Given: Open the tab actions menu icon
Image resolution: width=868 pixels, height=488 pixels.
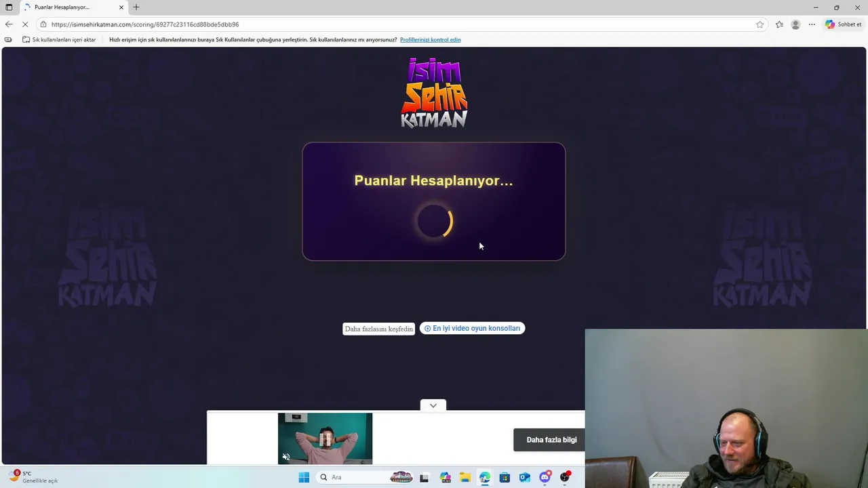Looking at the screenshot, I should coord(9,7).
